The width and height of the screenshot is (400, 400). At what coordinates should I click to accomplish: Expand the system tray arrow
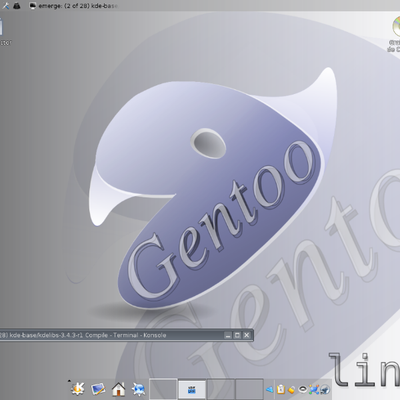click(x=269, y=389)
